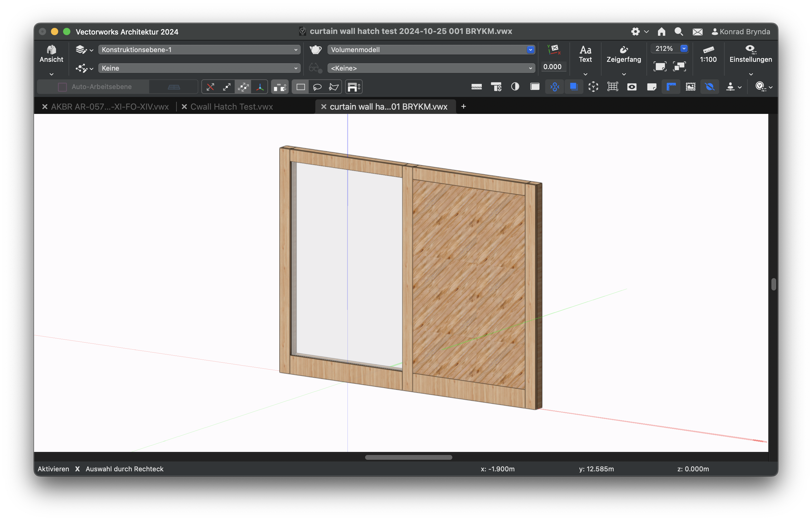Switch to the AKBR AR-057 document tab

110,107
